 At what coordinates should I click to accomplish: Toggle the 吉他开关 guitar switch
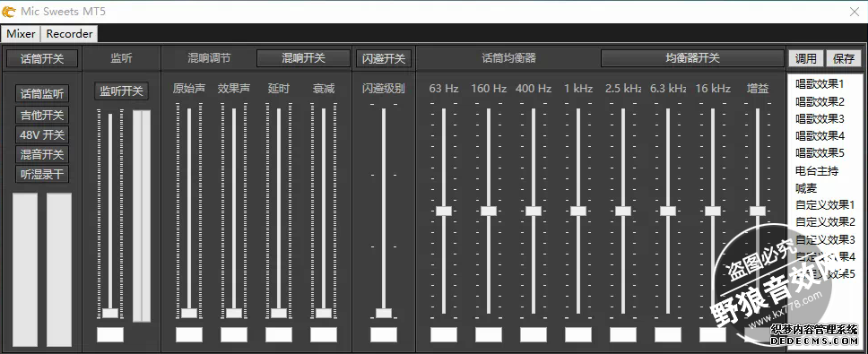point(42,115)
